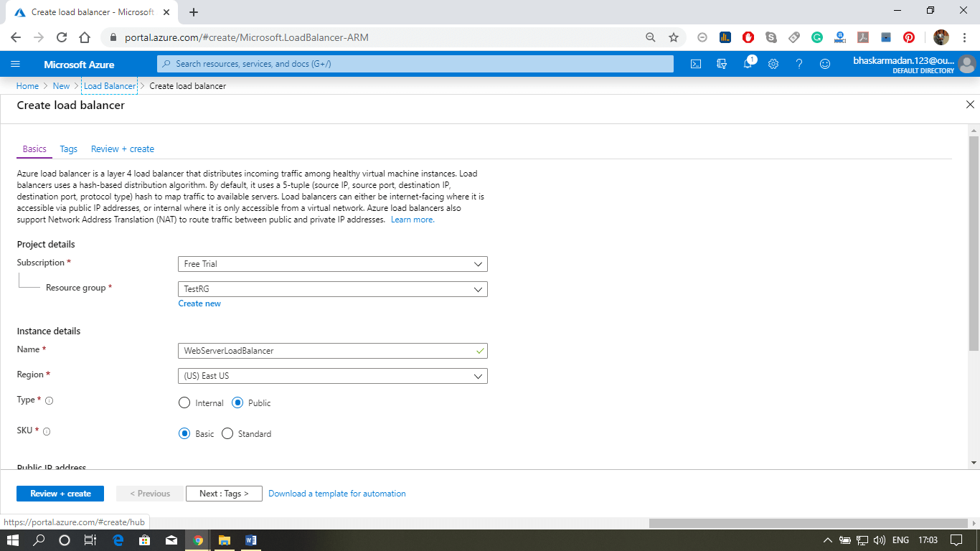This screenshot has width=980, height=551.
Task: Open Cloud Shell from the top bar
Action: coord(696,64)
